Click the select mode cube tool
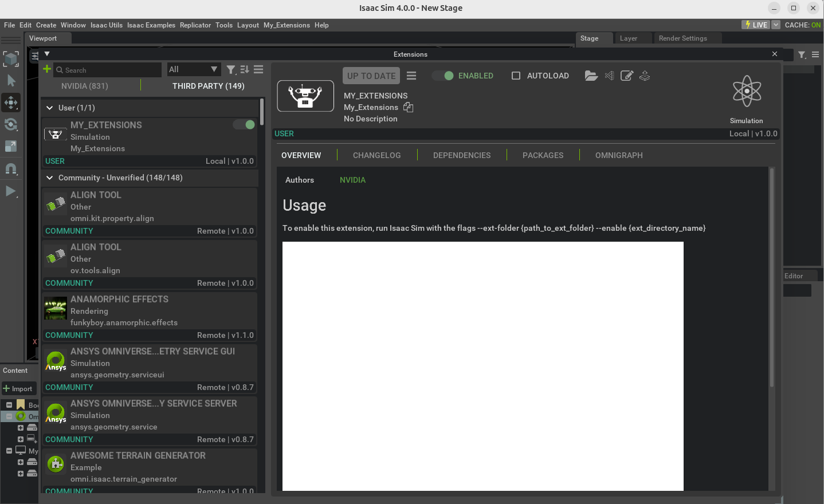Viewport: 824px width, 504px height. click(11, 59)
